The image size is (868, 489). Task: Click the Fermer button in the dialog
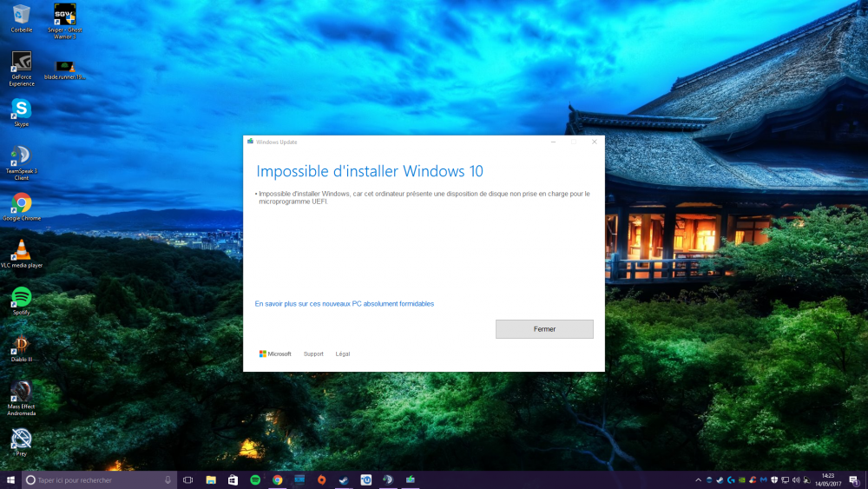(x=544, y=329)
